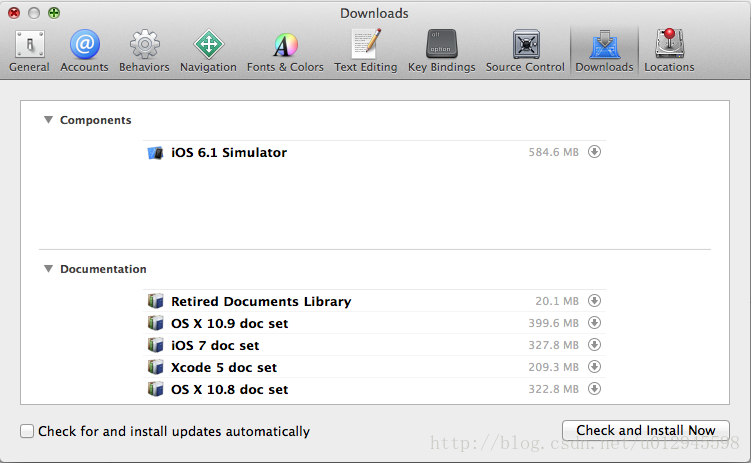Click the 327.8 MB size value

553,345
